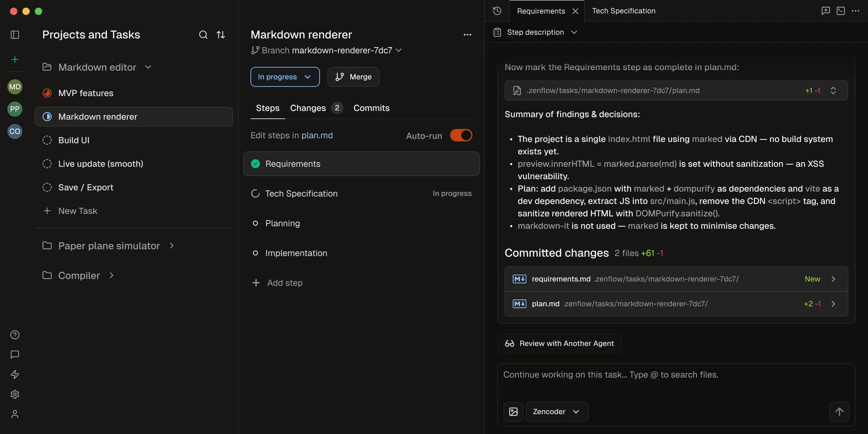Select the Planning step circle

(255, 223)
